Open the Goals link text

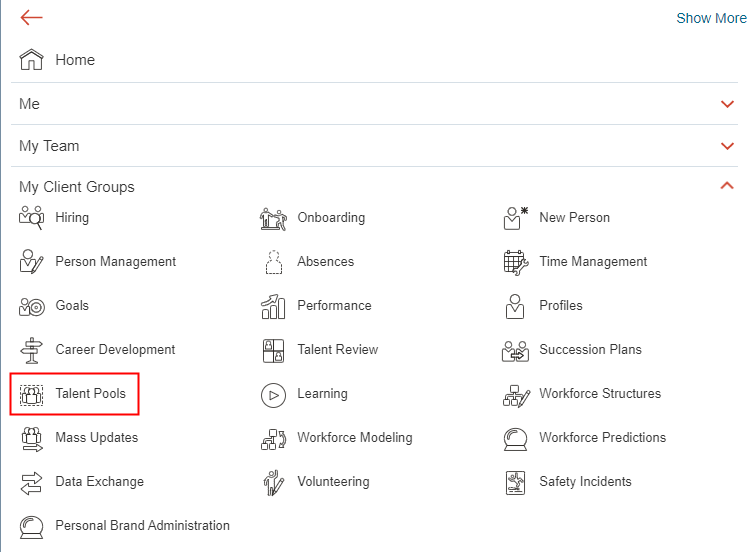coord(72,305)
